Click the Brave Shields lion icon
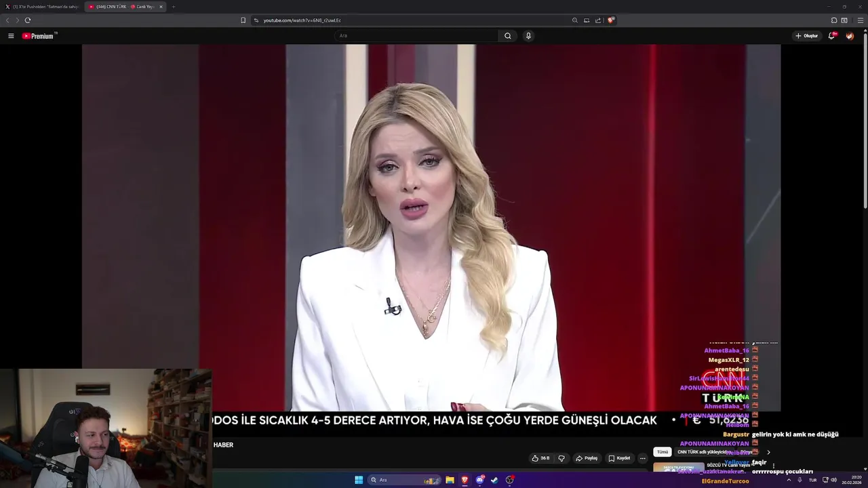868x488 pixels. (610, 20)
